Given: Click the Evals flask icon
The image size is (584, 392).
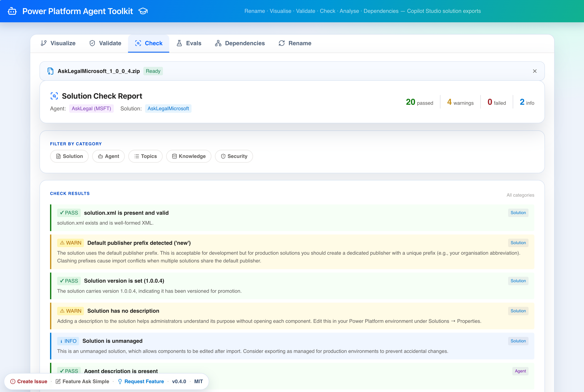Looking at the screenshot, I should pyautogui.click(x=179, y=43).
